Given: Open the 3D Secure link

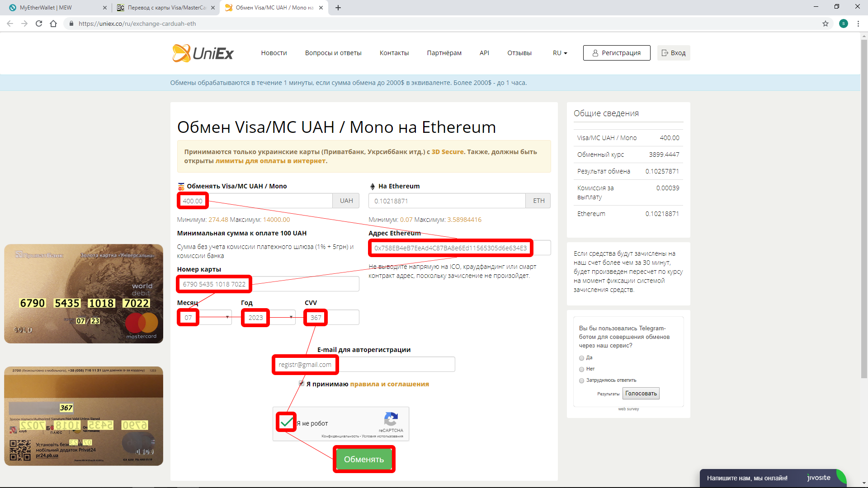Looking at the screenshot, I should [448, 152].
